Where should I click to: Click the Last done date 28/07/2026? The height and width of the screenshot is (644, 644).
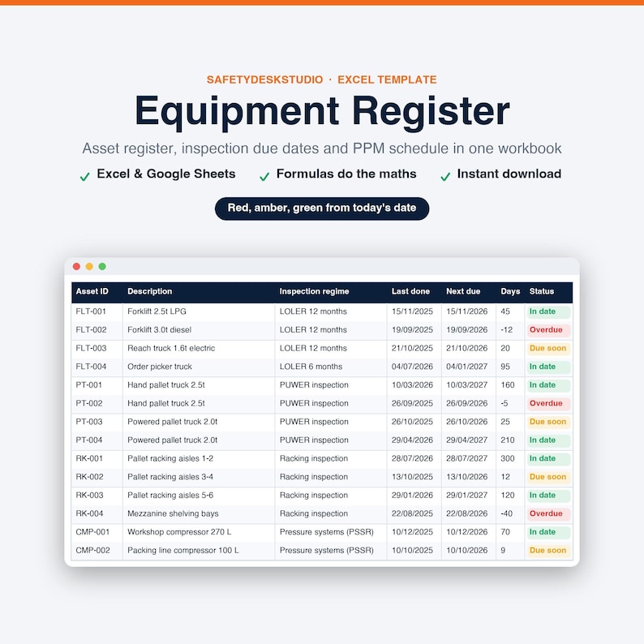click(x=412, y=458)
